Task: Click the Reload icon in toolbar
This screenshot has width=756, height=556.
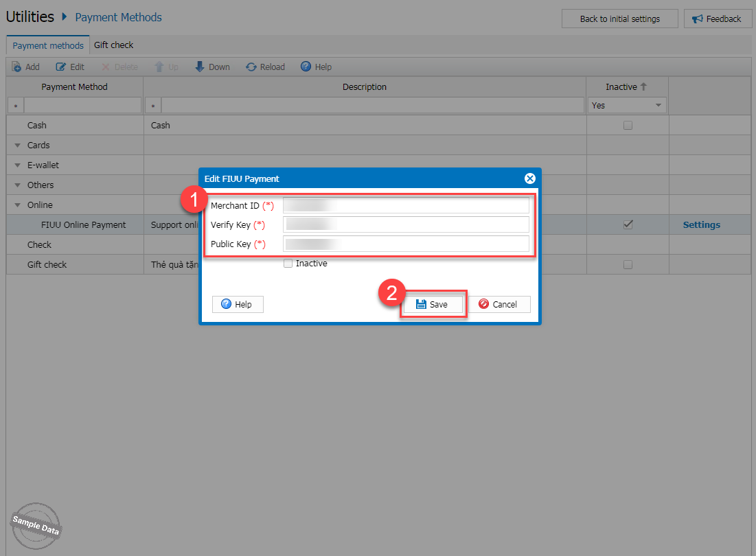Action: click(x=251, y=67)
